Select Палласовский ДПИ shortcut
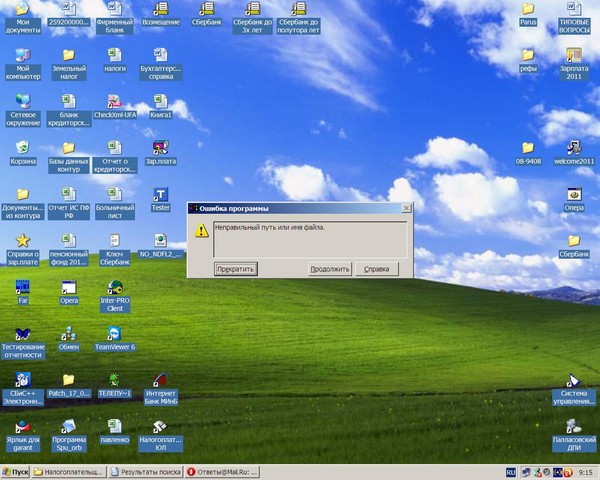This screenshot has width=600, height=480. click(574, 435)
